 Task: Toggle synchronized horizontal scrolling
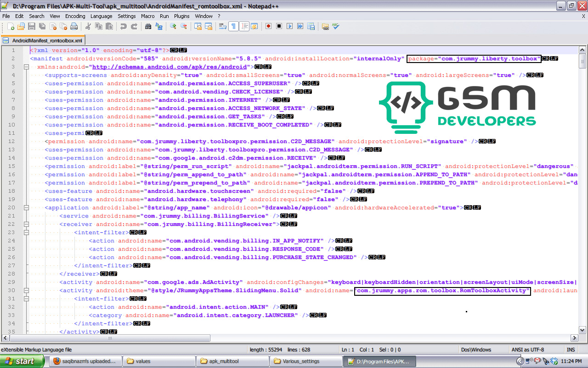click(x=209, y=27)
